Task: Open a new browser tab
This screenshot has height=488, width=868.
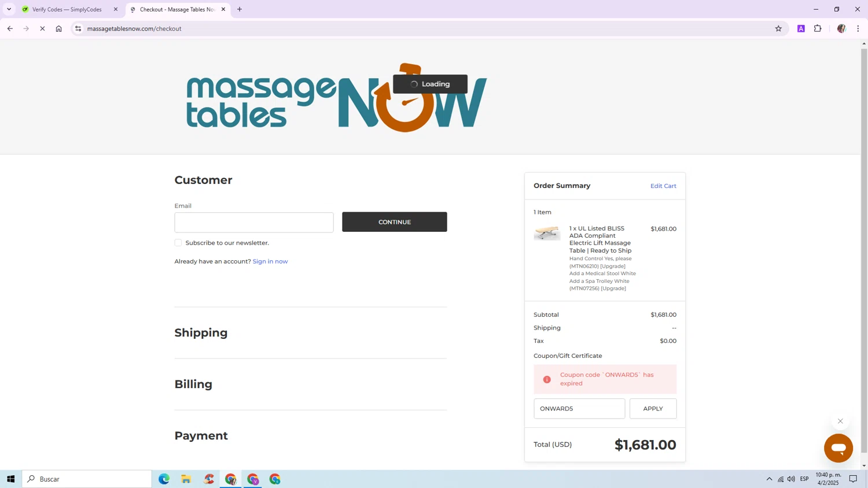Action: pyautogui.click(x=240, y=9)
